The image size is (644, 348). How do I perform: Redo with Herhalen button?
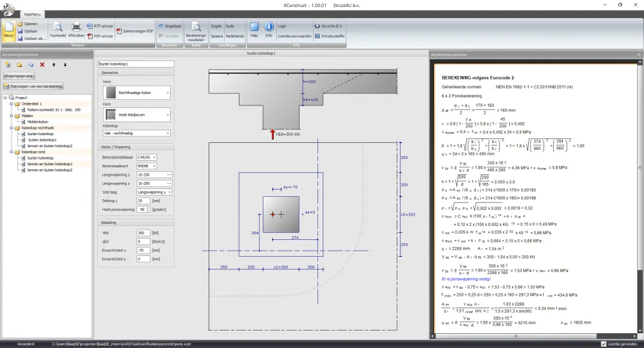coord(169,36)
